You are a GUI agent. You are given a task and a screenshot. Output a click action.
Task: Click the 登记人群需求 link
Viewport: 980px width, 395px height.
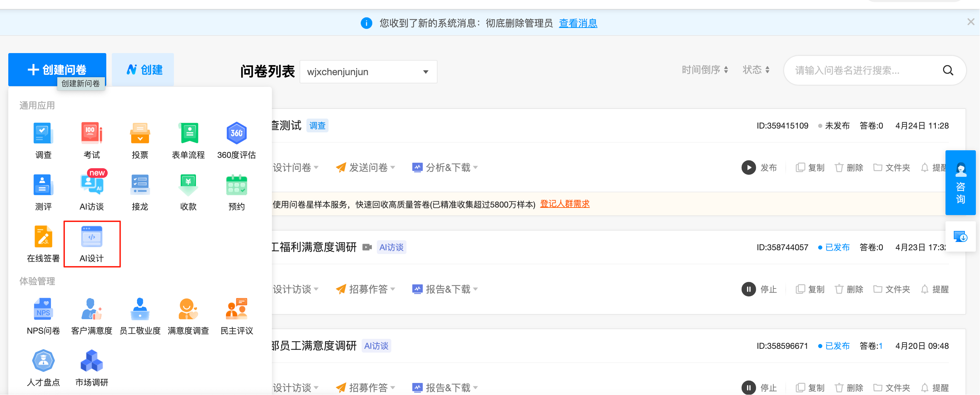point(565,204)
